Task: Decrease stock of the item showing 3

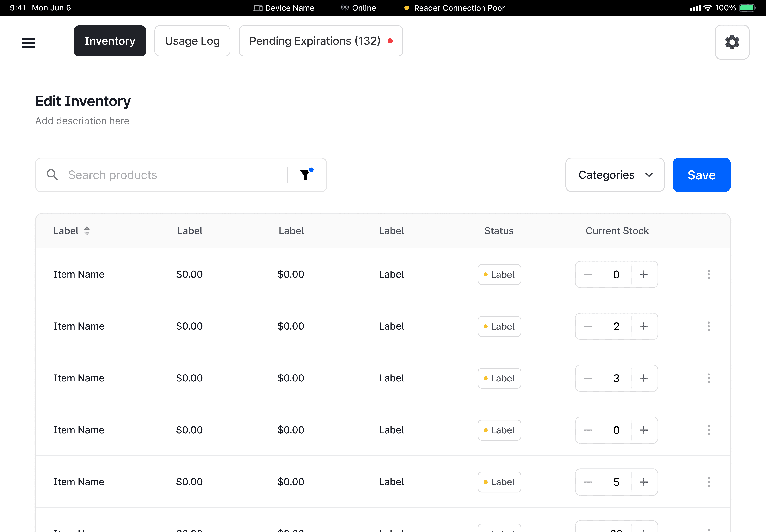Action: [588, 378]
